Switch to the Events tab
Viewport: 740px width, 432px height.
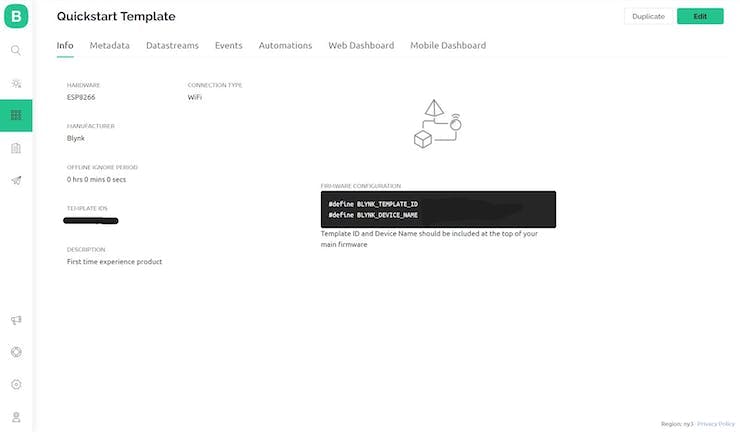coord(228,45)
